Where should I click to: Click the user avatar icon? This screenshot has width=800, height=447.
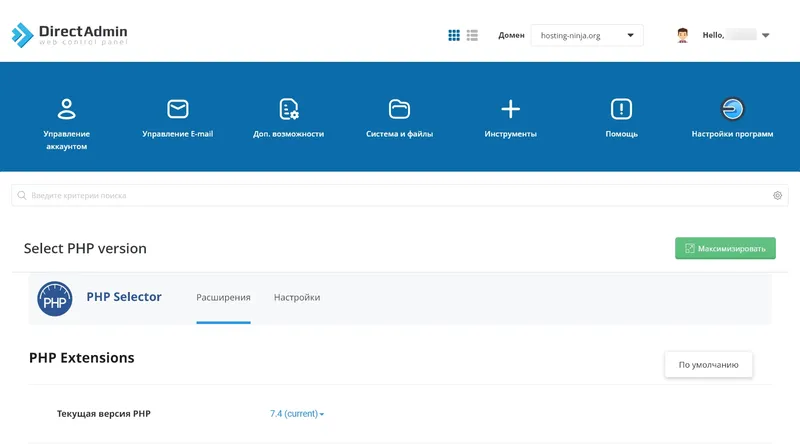click(683, 35)
